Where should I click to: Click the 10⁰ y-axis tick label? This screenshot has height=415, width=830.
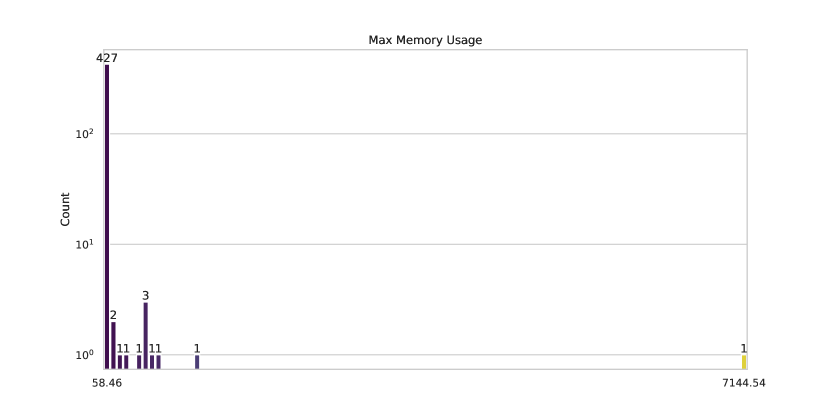coord(83,355)
